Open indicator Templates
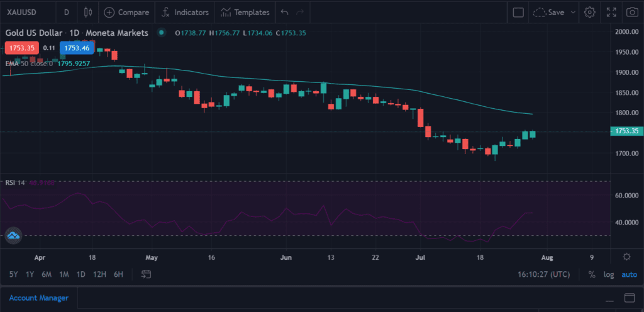The width and height of the screenshot is (644, 312). coord(245,13)
